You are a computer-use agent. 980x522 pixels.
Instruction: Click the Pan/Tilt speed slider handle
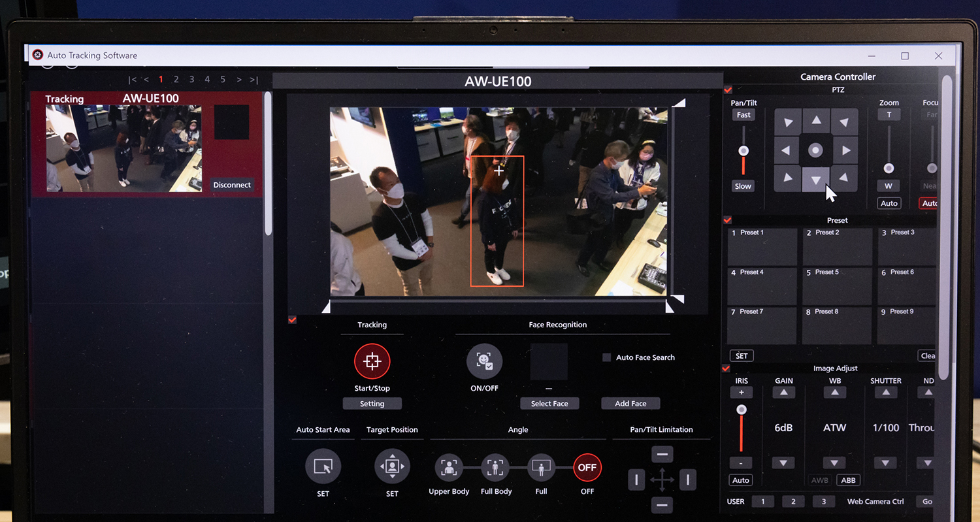743,151
